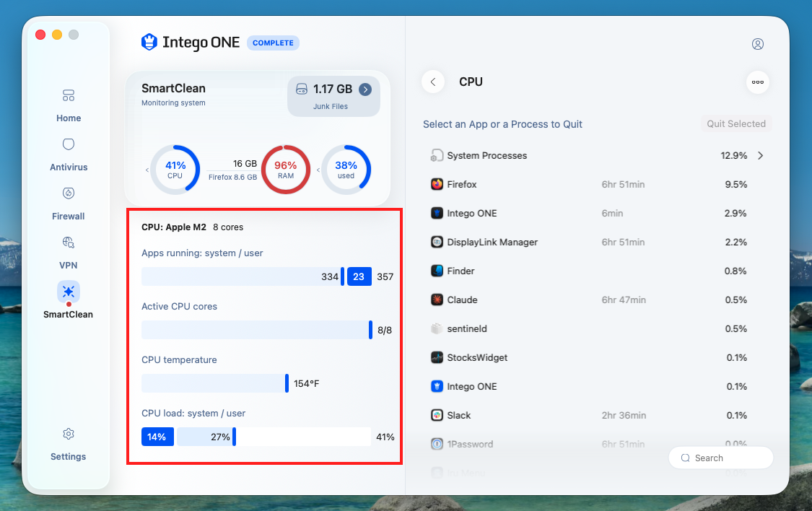Click the DisplayLink Manager app icon
Screen dimensions: 812x511
tap(437, 242)
